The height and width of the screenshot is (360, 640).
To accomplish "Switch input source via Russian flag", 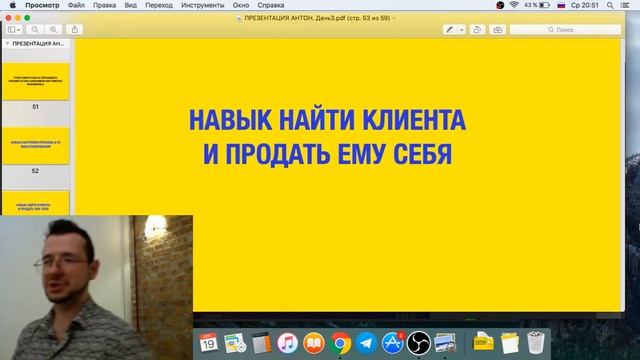I will [x=561, y=5].
